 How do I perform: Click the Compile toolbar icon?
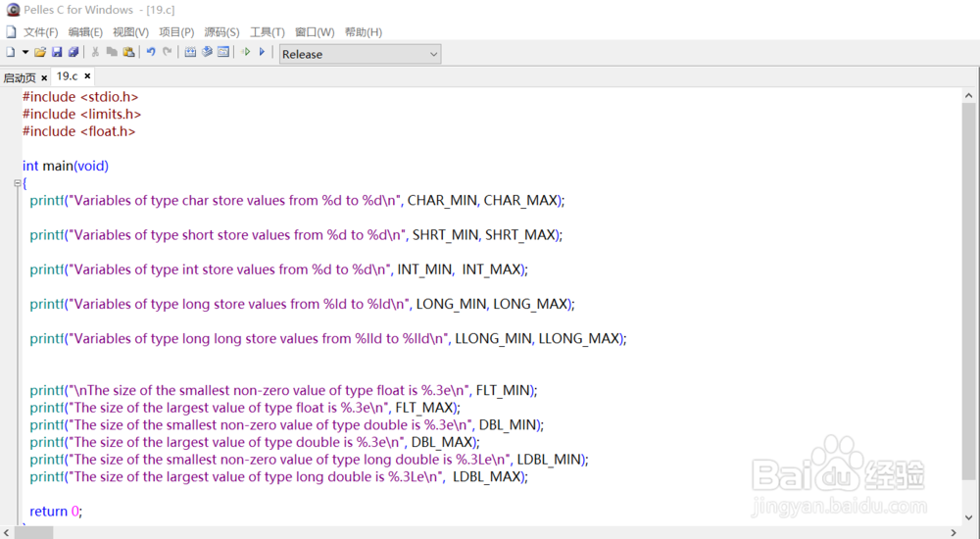coord(190,53)
